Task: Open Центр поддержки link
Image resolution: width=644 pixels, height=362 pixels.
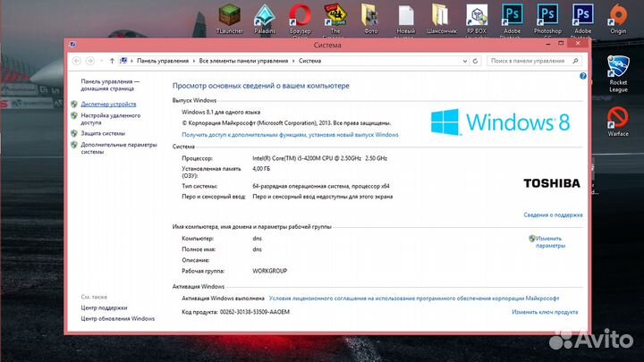Action: [x=104, y=307]
